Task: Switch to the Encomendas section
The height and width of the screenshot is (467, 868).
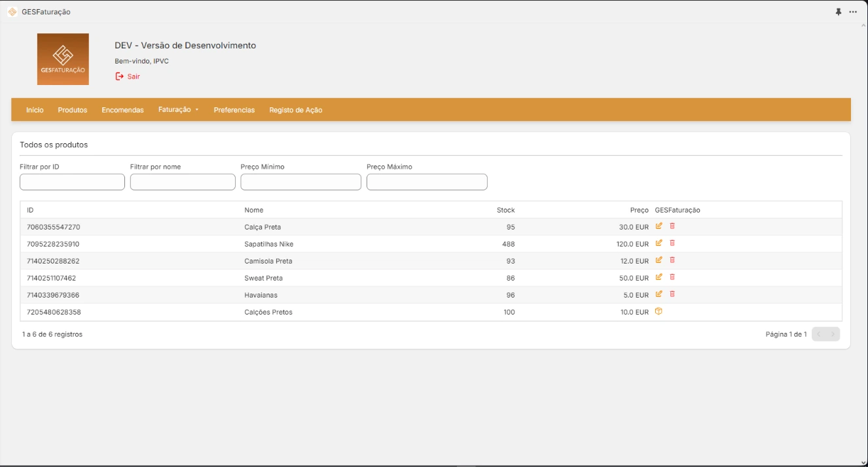Action: click(x=122, y=110)
